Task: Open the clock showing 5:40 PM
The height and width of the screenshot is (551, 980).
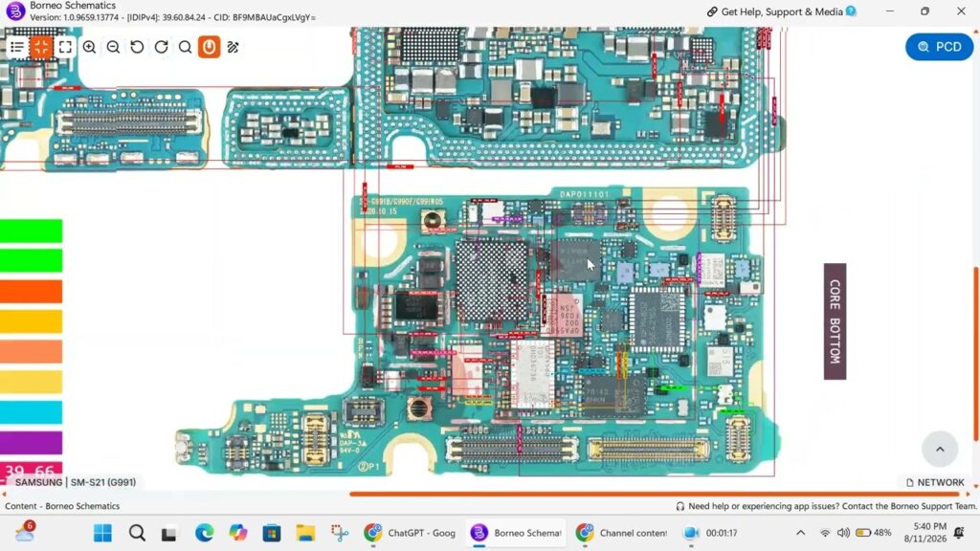Action: [x=925, y=532]
